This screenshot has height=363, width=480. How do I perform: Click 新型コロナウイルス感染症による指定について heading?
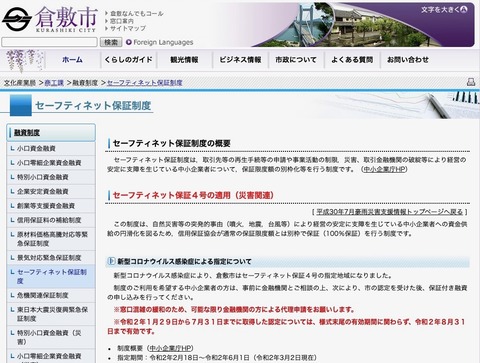(184, 262)
